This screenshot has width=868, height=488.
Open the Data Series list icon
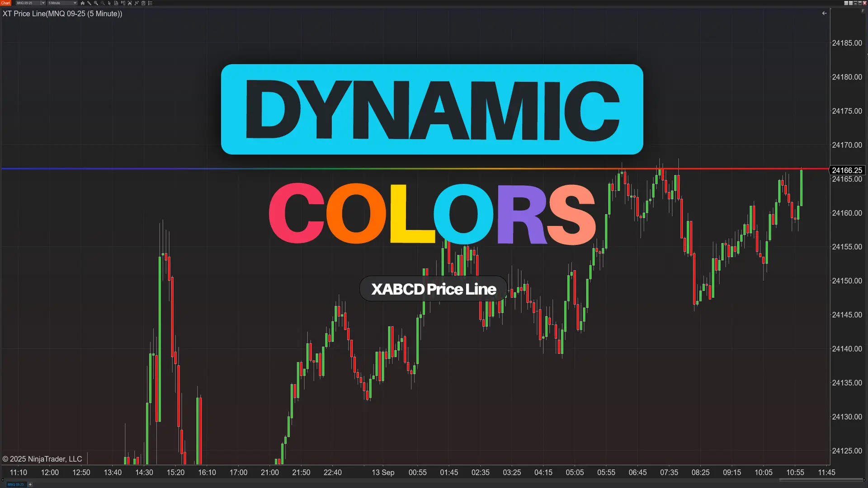coord(150,3)
